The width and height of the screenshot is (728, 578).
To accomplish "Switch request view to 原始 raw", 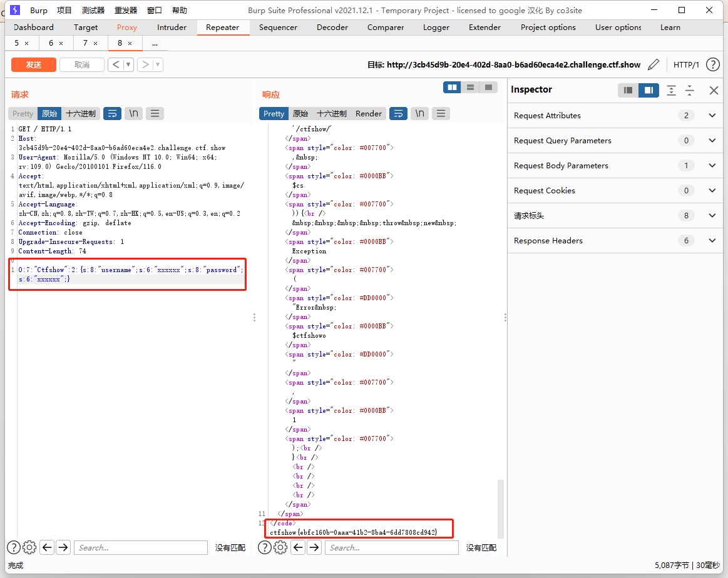I will click(49, 113).
